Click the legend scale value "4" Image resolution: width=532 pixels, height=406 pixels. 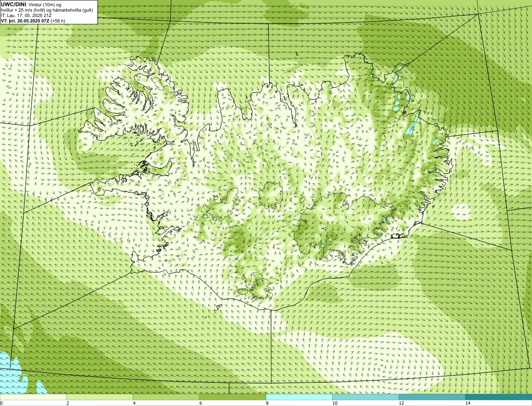click(134, 403)
